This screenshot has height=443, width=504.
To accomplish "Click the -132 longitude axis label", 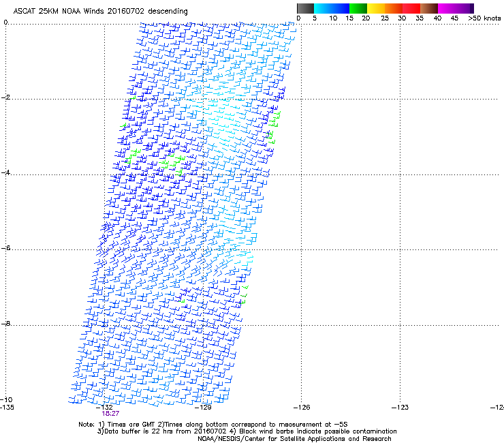I will (x=104, y=408).
